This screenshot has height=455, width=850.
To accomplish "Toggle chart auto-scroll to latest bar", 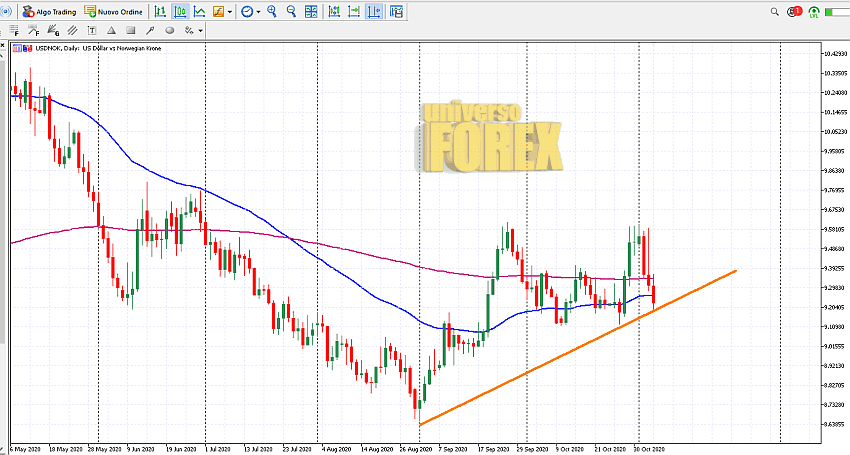I will [354, 12].
